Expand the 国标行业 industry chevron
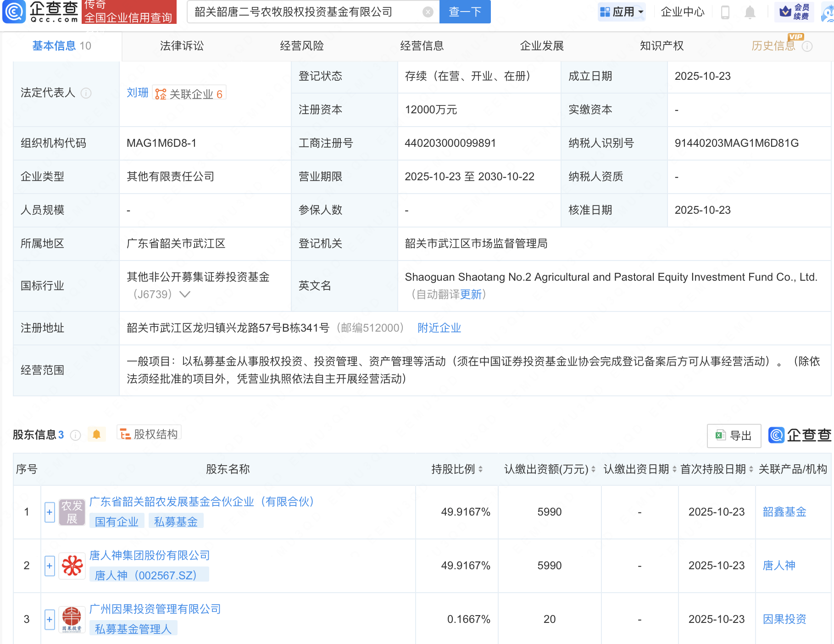834x644 pixels. click(185, 294)
